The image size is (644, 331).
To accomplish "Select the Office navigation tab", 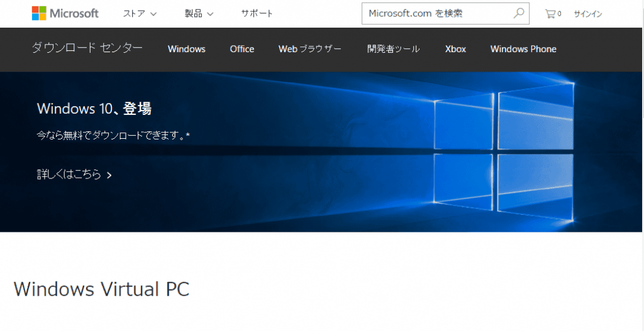I will click(242, 49).
